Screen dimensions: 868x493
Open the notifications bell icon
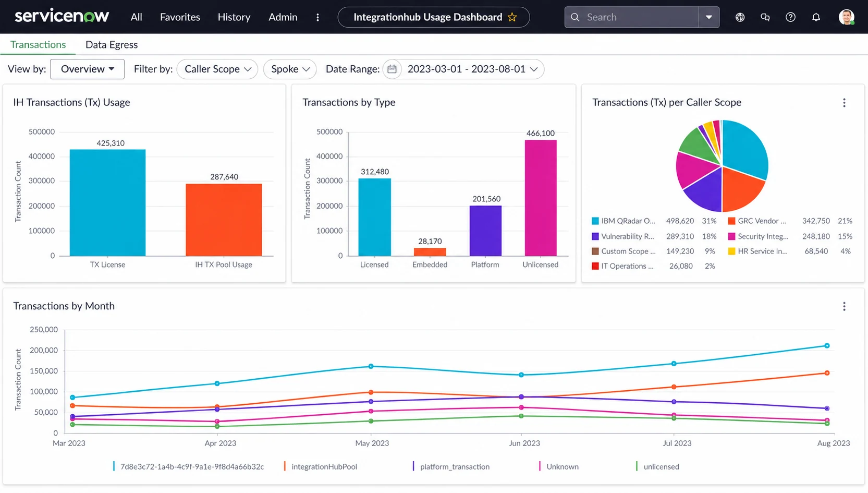816,17
